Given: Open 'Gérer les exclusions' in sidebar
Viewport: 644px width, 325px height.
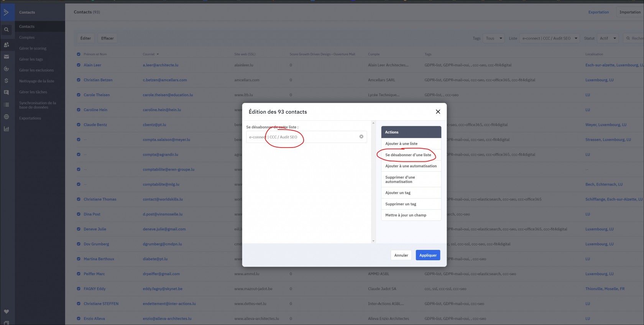Looking at the screenshot, I should [36, 70].
